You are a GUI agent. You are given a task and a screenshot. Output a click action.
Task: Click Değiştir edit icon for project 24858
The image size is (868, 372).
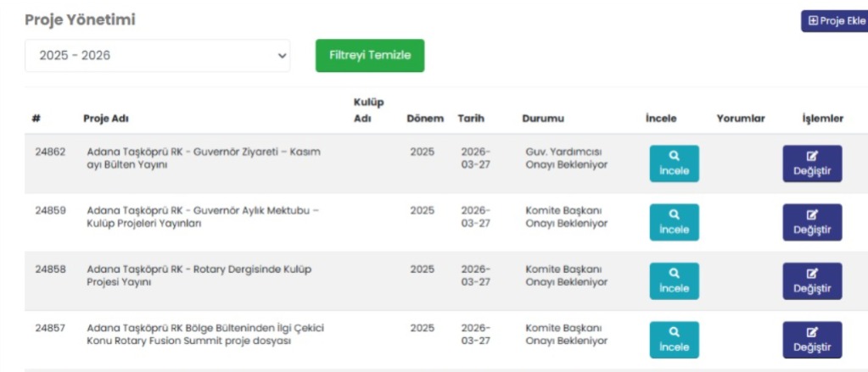(812, 274)
